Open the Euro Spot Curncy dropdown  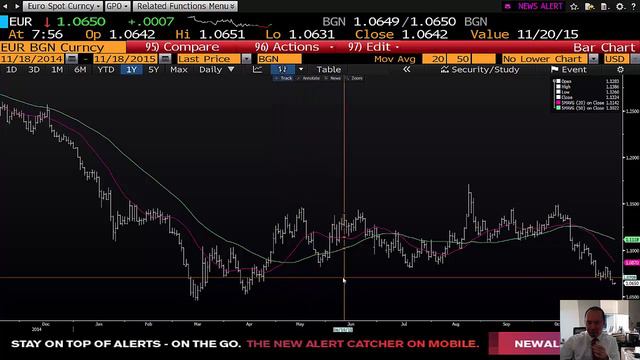(x=63, y=6)
